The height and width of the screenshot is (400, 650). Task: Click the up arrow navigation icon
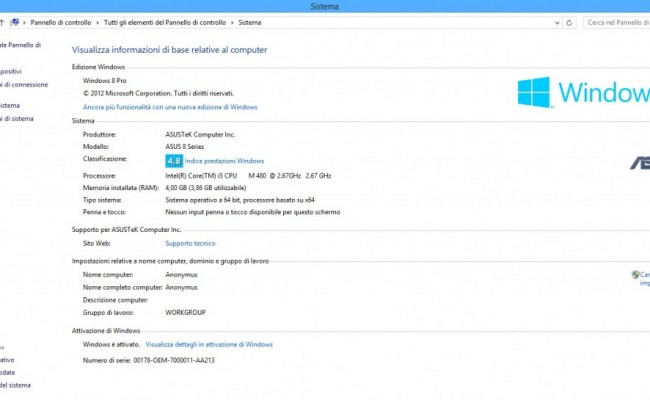[2, 22]
